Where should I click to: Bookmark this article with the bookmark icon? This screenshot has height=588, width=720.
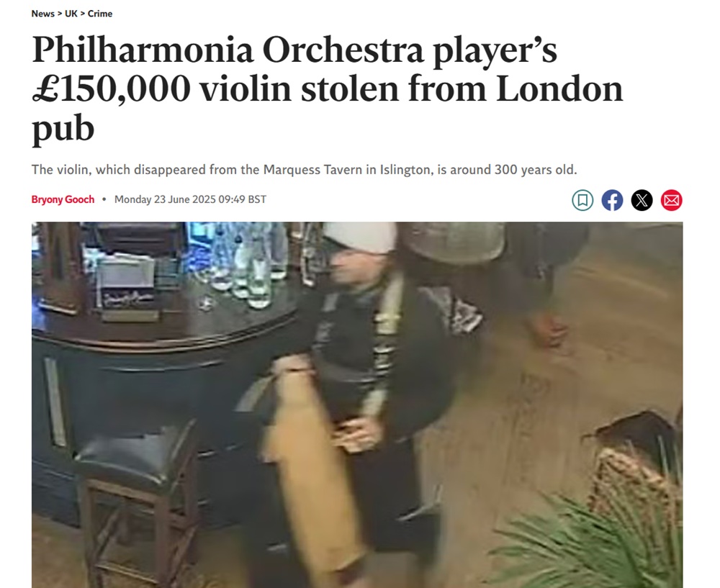582,200
